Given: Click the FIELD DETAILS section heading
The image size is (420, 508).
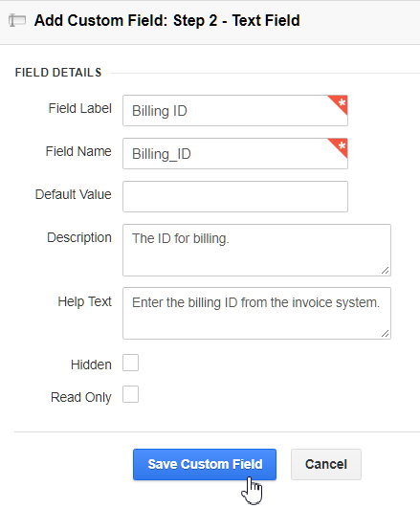Looking at the screenshot, I should pos(58,73).
